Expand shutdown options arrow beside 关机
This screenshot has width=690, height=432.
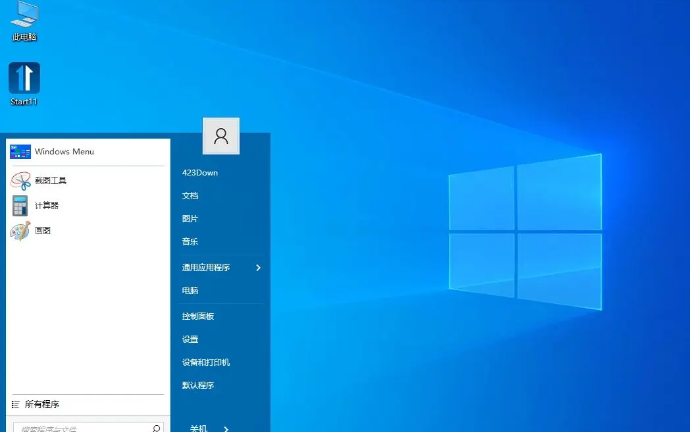[226, 428]
